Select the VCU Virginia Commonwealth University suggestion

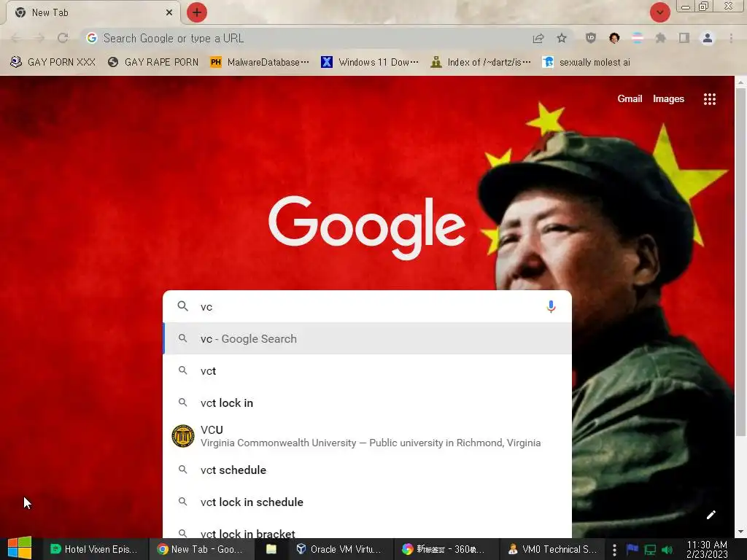(367, 436)
